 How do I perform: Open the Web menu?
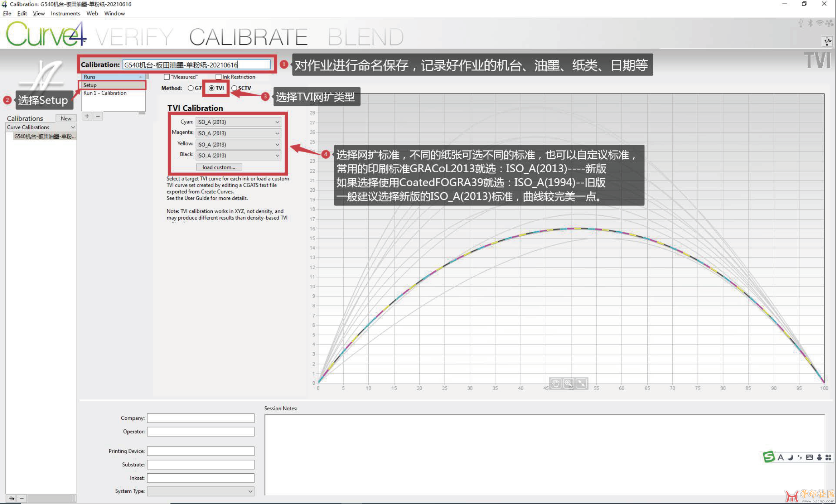pos(92,13)
